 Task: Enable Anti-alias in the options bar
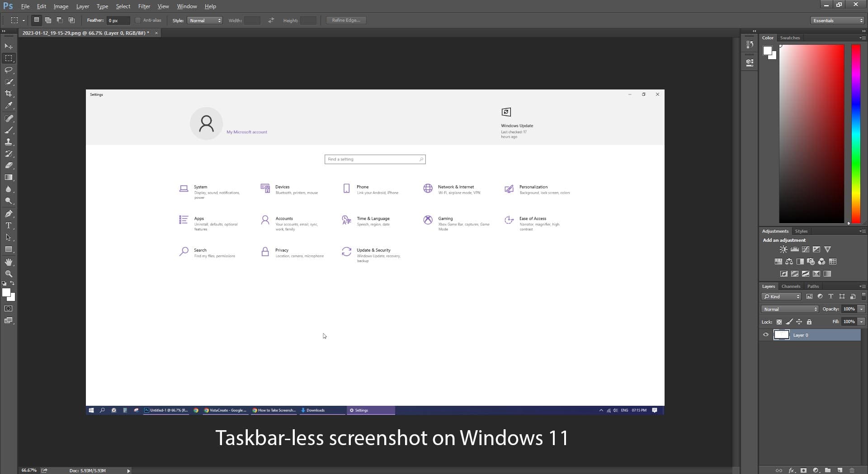[138, 20]
